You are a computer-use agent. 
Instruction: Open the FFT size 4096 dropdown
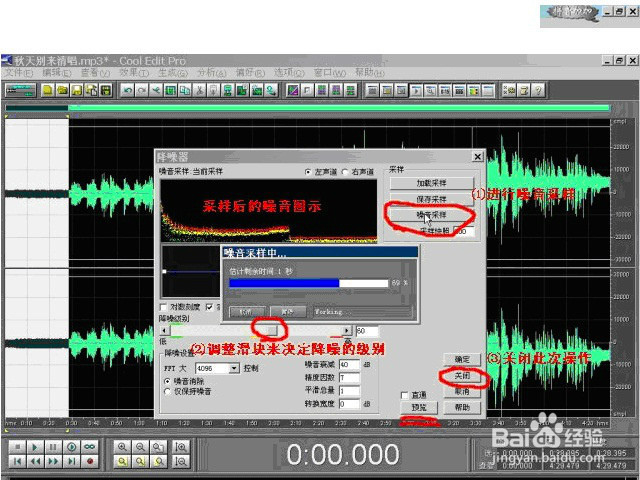(234, 368)
